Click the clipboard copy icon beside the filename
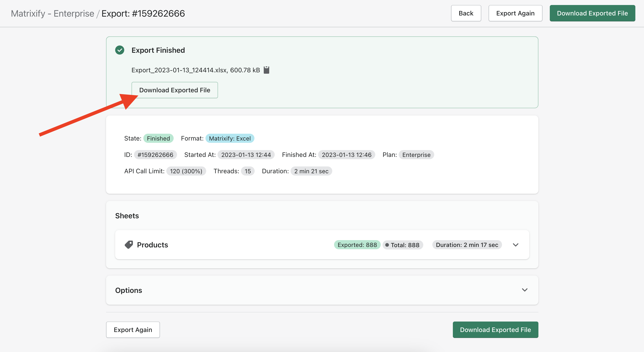The width and height of the screenshot is (644, 352). pyautogui.click(x=266, y=70)
